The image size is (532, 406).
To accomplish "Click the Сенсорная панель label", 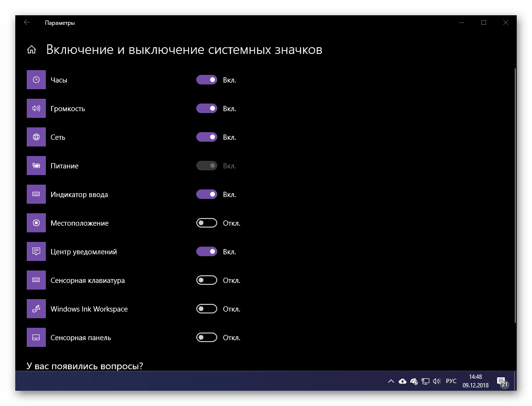I will point(81,338).
